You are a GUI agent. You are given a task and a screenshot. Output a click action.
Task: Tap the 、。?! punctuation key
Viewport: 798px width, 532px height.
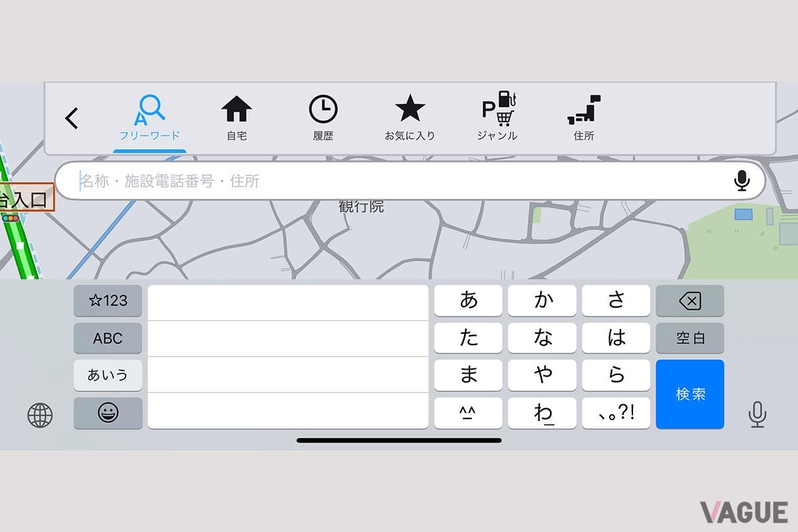616,413
